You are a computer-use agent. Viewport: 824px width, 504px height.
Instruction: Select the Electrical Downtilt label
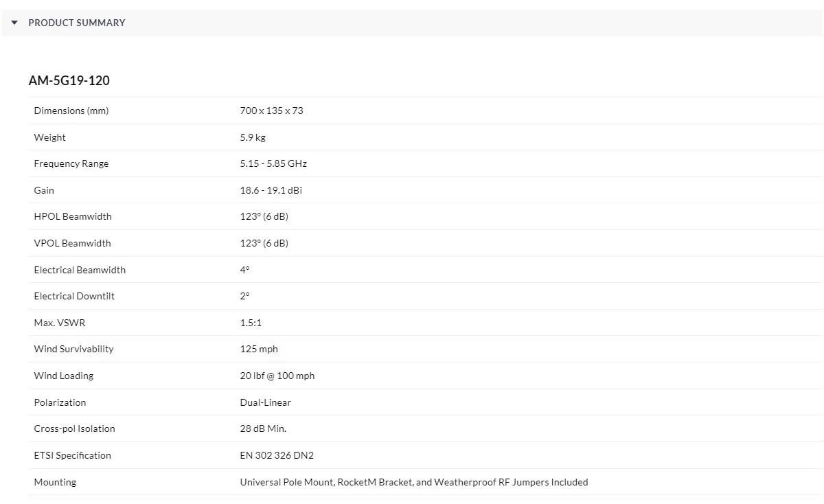point(74,296)
